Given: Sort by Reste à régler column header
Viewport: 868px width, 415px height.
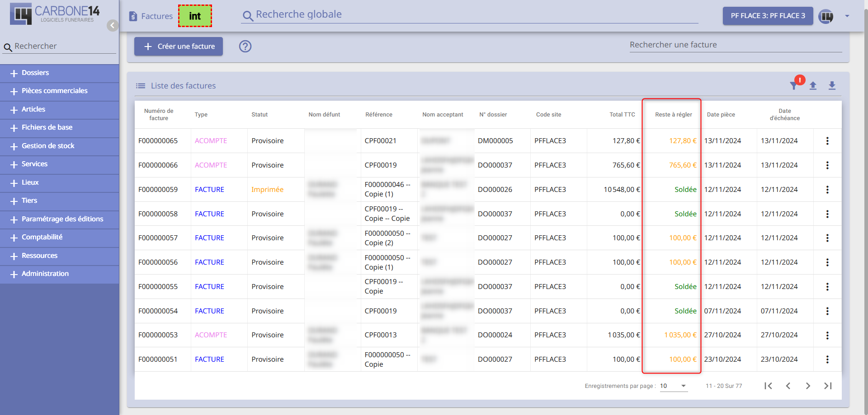Looking at the screenshot, I should click(x=674, y=115).
